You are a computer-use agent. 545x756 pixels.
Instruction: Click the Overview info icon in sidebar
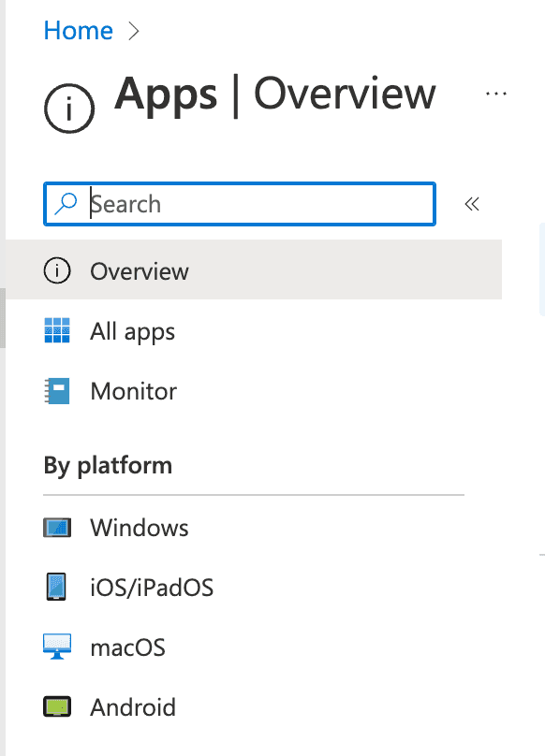pyautogui.click(x=57, y=270)
